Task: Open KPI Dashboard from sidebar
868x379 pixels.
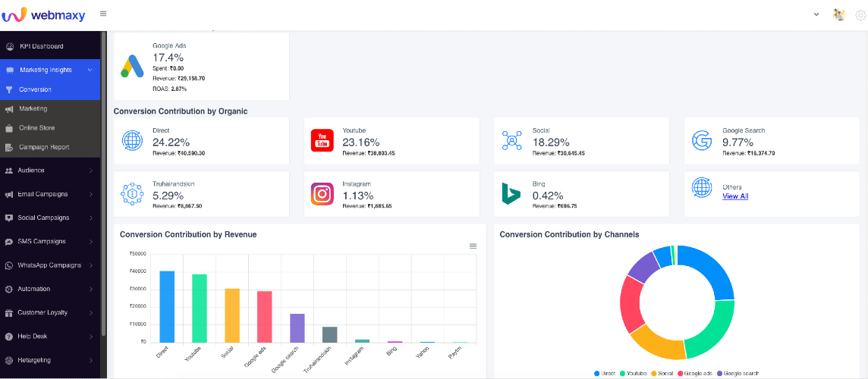Action: [x=42, y=46]
